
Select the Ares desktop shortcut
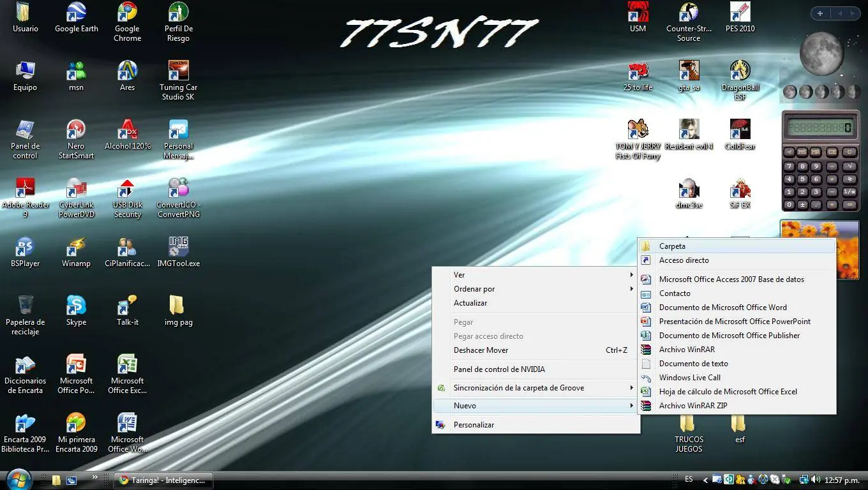click(x=127, y=76)
